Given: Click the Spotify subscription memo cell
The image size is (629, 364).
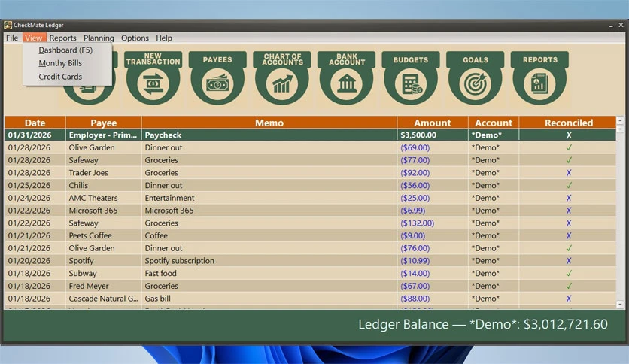Looking at the screenshot, I should (269, 260).
